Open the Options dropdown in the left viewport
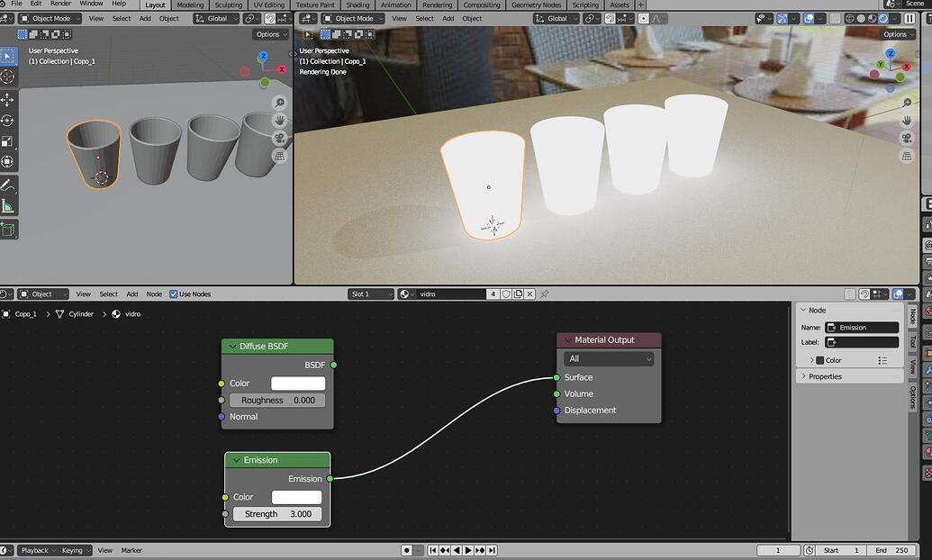The width and height of the screenshot is (932, 560). 271,34
